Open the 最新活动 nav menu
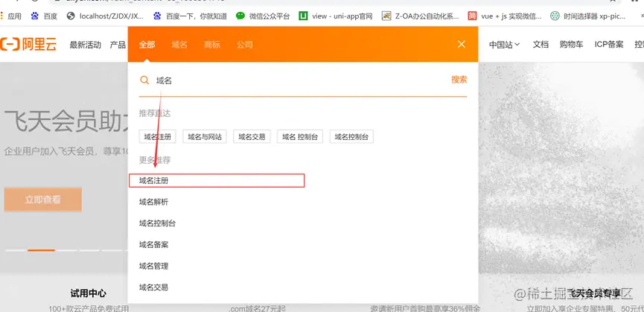 point(85,45)
